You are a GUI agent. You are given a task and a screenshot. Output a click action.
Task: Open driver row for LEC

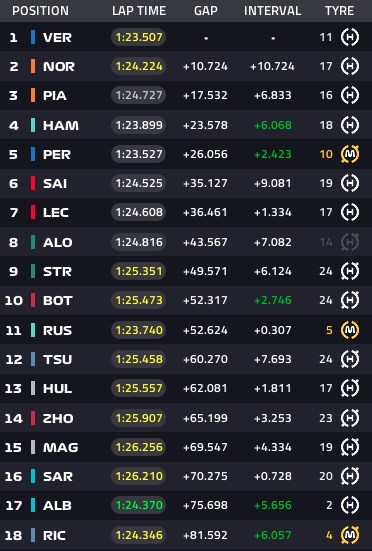(x=186, y=212)
